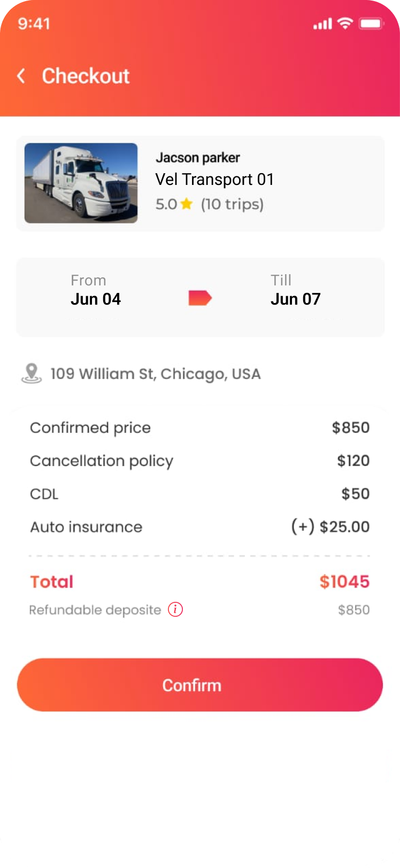The image size is (400, 868).
Task: Tap the Auto insurance line item
Action: click(x=86, y=527)
